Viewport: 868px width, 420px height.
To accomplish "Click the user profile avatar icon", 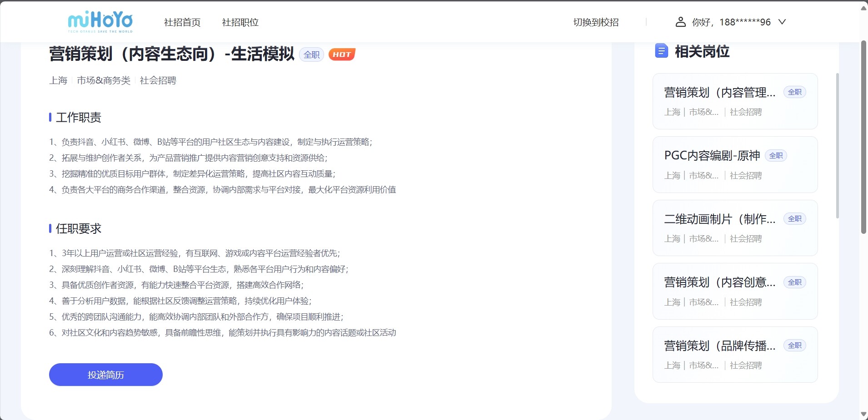I will click(x=680, y=22).
